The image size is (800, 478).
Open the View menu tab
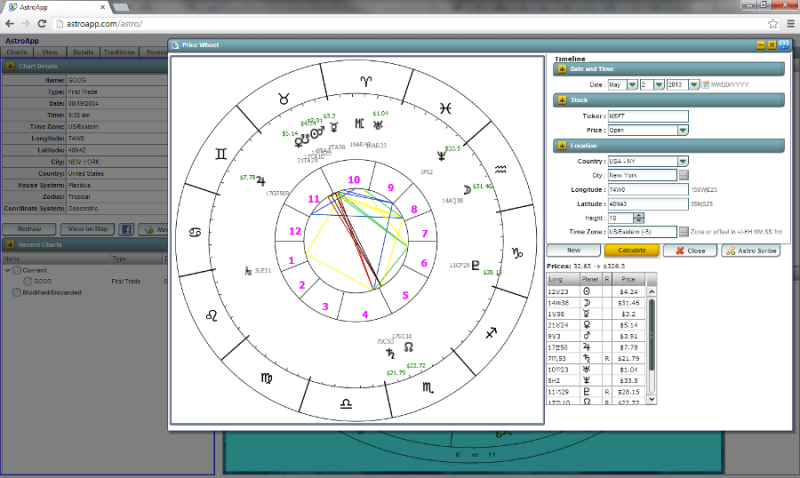[49, 52]
